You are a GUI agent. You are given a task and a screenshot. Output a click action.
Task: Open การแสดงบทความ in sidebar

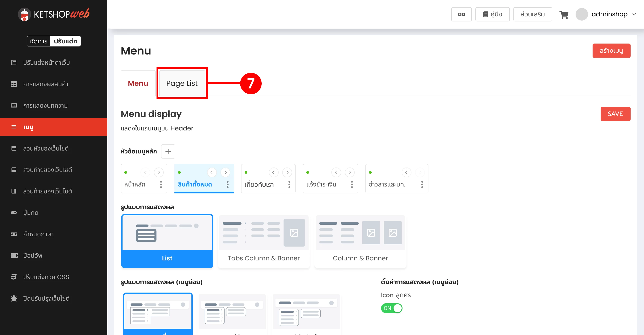[53, 105]
